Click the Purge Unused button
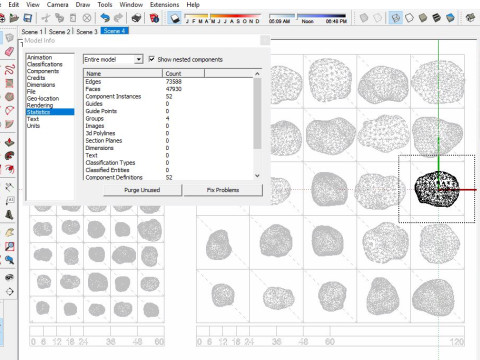The height and width of the screenshot is (360, 480). (142, 190)
